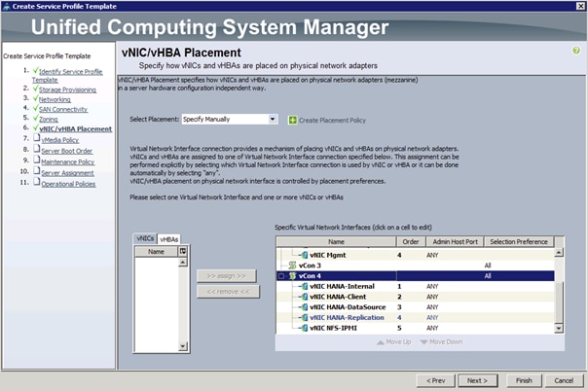Click the vNIC HANA-DataSource adapter icon

click(305, 307)
